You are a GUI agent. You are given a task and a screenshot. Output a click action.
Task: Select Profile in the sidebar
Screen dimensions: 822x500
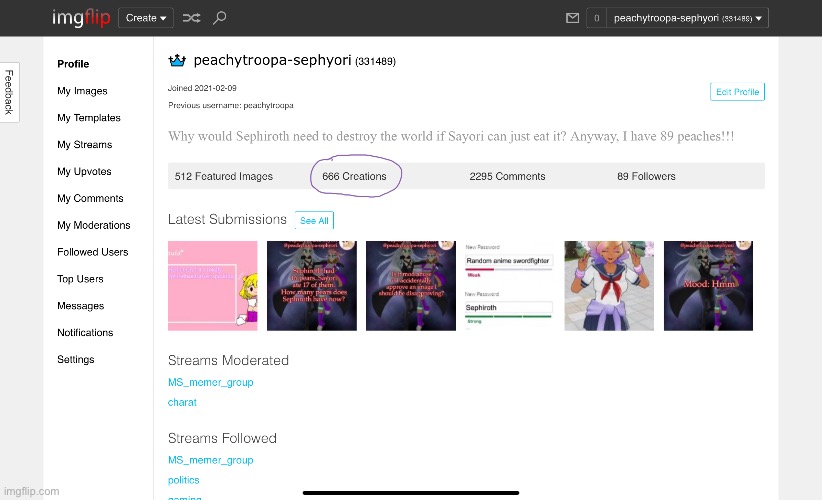(73, 64)
